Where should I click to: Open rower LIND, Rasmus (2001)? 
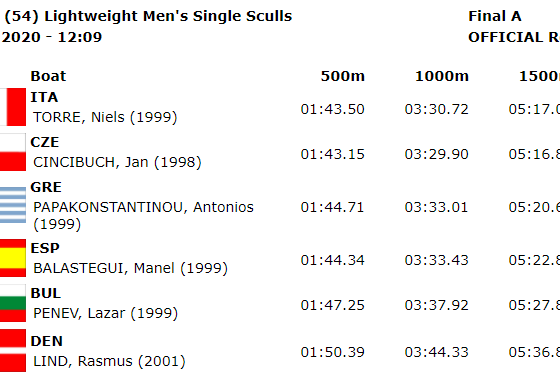(x=109, y=361)
